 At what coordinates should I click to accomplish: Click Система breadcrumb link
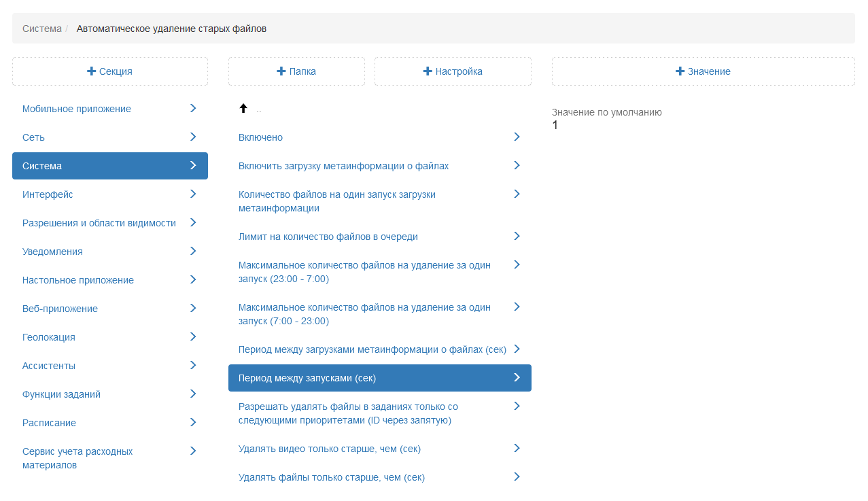point(41,29)
